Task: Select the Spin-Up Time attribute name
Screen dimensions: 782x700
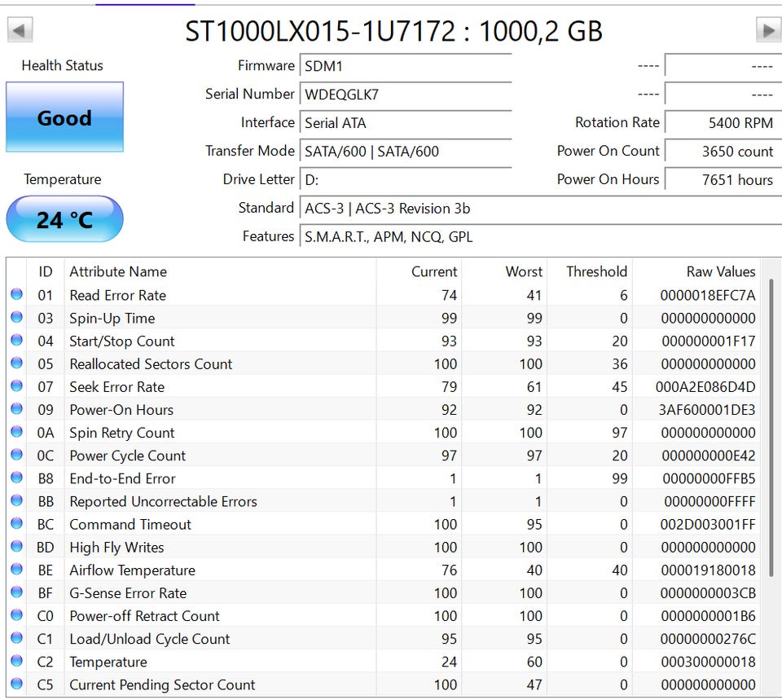Action: pyautogui.click(x=112, y=319)
